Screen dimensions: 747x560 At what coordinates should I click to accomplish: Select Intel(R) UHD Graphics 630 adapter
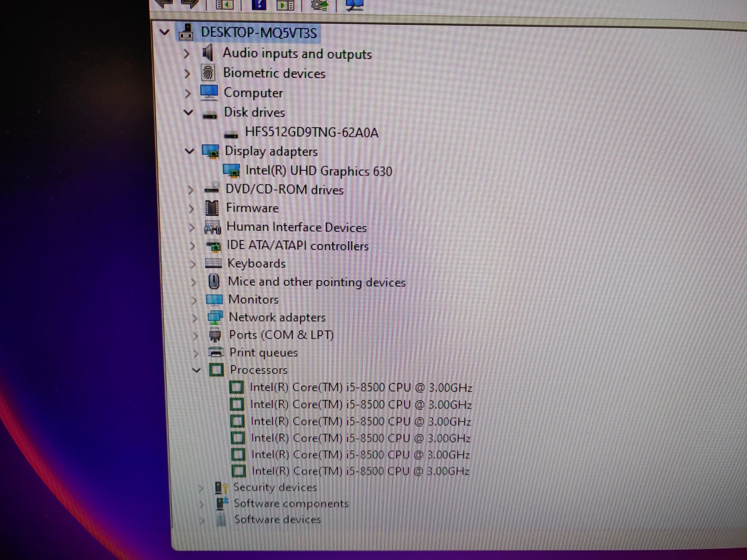click(x=319, y=171)
